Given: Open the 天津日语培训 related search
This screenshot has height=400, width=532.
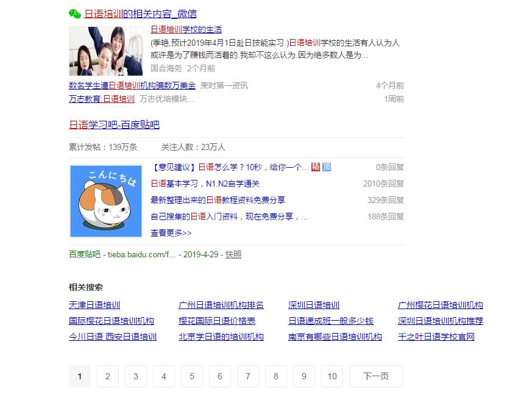Looking at the screenshot, I should click(x=94, y=305).
